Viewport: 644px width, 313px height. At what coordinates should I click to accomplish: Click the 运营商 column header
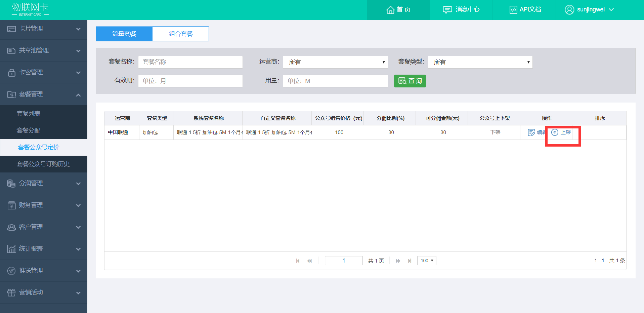(122, 118)
